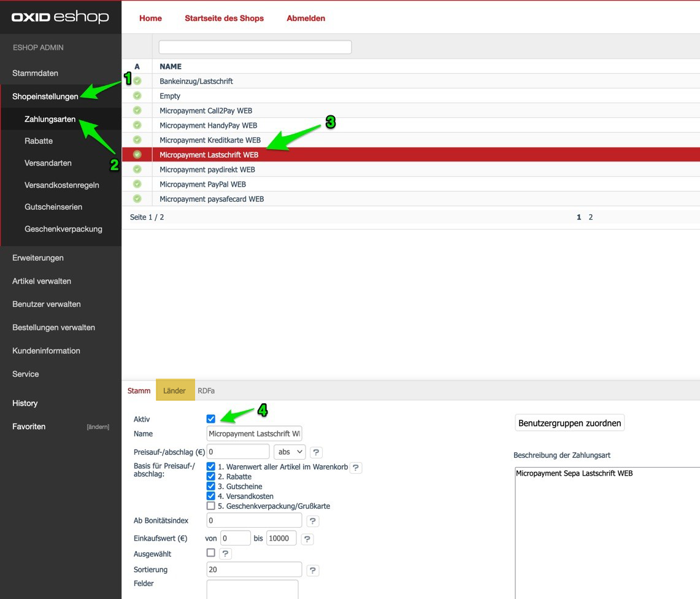Click status icon for Micropayment paysafecard WEB
Screen dimensions: 700x599
coord(137,199)
